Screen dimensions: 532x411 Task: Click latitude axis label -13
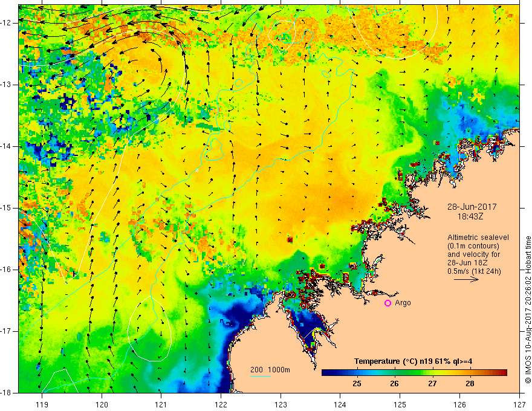click(6, 85)
